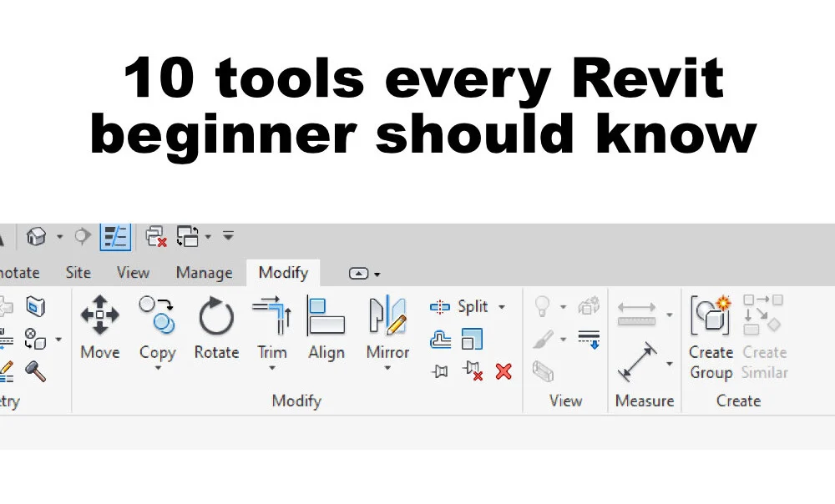This screenshot has width=835, height=504.
Task: Select the Scale tool icon
Action: 472,339
